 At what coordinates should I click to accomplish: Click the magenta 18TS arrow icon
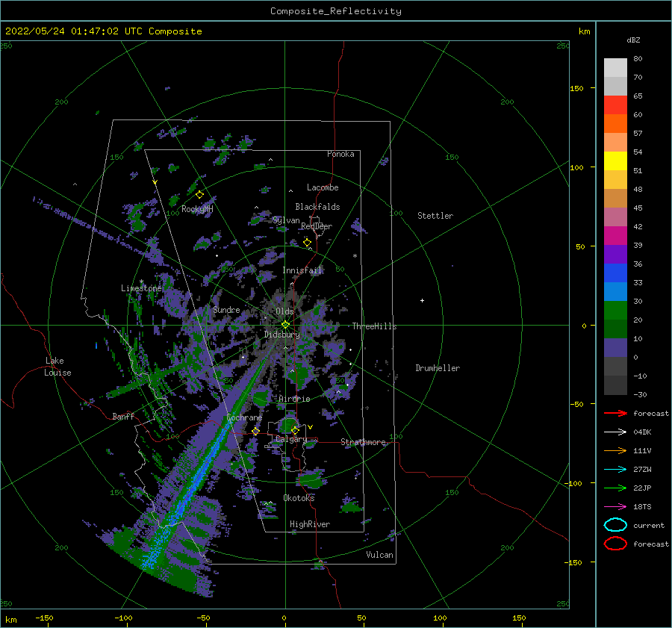(x=615, y=507)
